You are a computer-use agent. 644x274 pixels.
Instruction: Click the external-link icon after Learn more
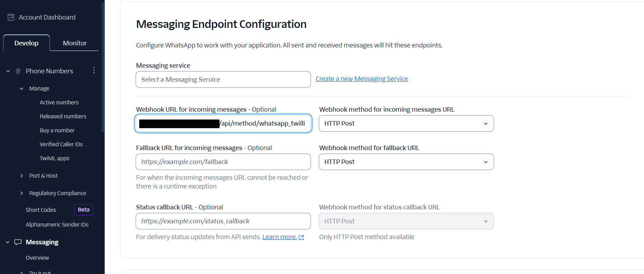(301, 237)
